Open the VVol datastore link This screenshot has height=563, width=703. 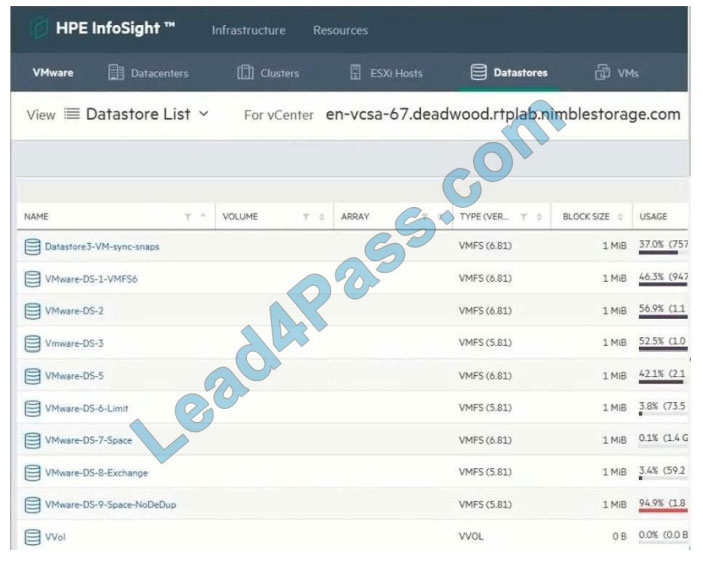[55, 537]
